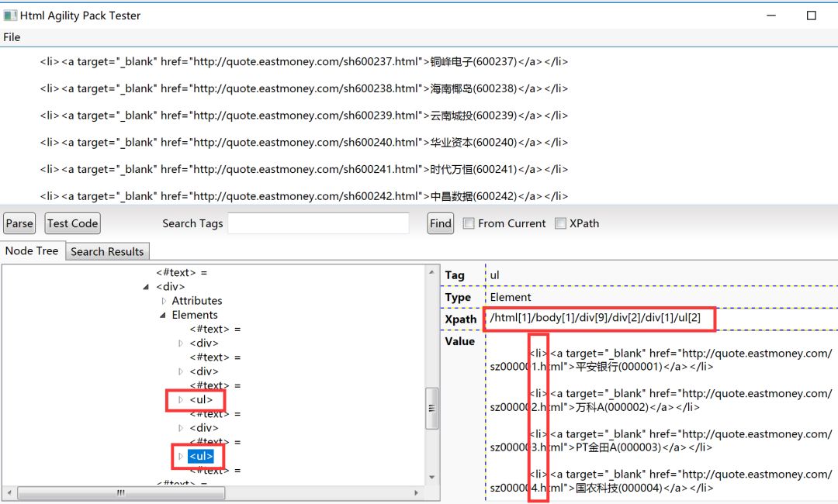Click the Parse button
Viewport: 838px width, 504px height.
[19, 223]
